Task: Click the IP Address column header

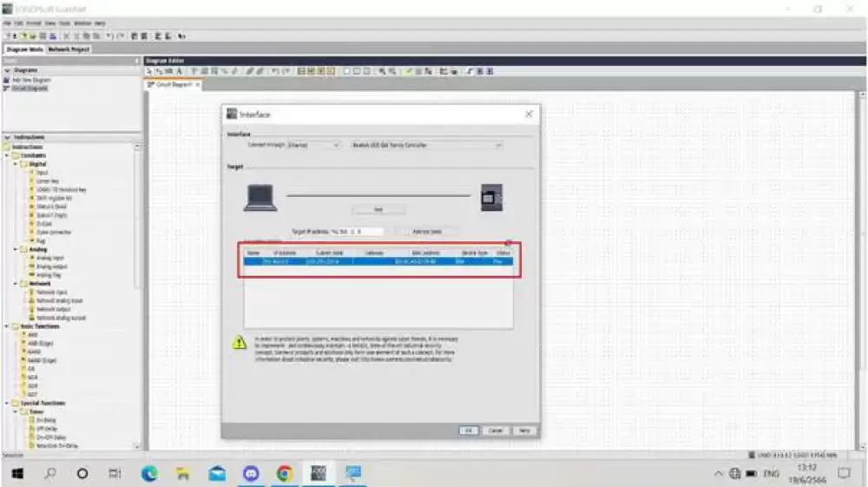Action: point(285,253)
